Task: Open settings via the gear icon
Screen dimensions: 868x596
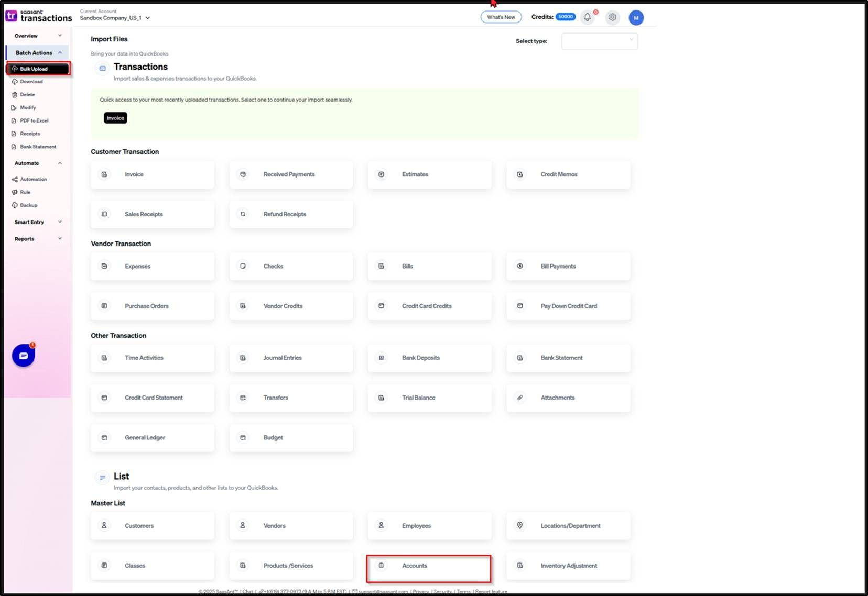Action: (x=612, y=17)
